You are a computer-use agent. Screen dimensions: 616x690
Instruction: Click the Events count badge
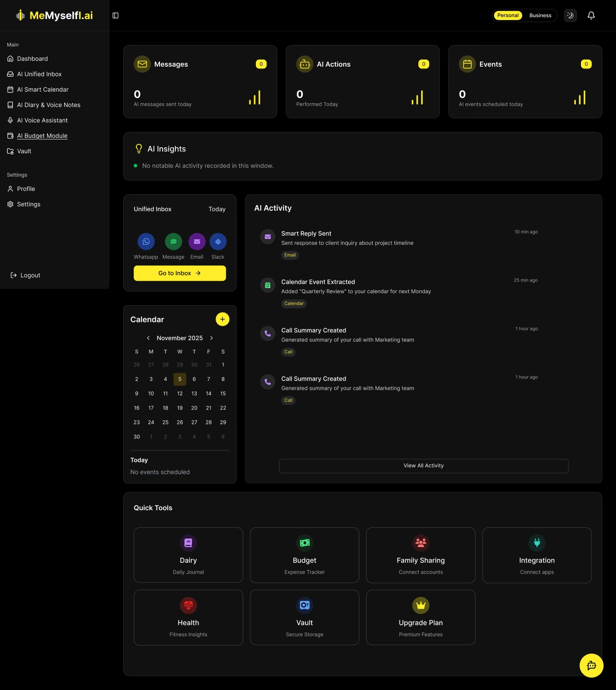pos(586,64)
